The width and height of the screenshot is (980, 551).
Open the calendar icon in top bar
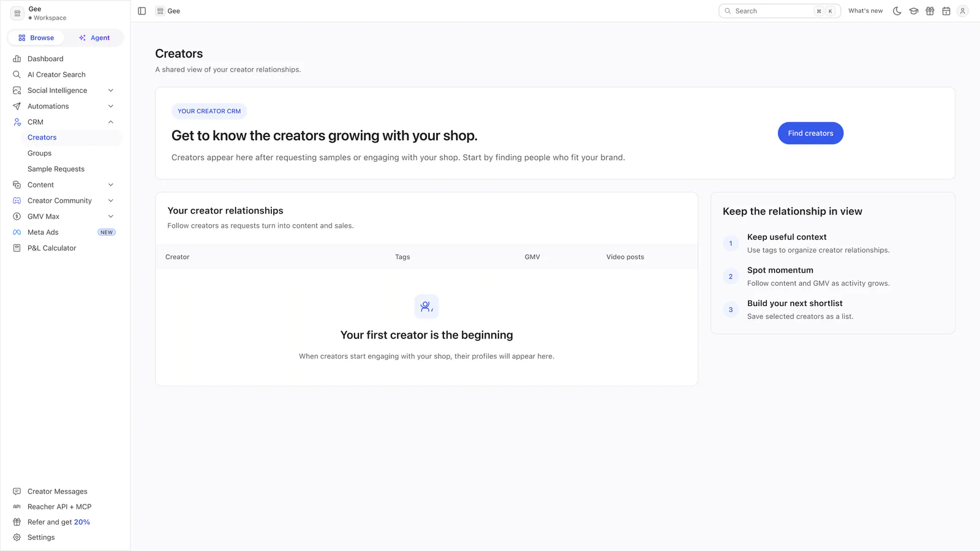[x=946, y=11]
